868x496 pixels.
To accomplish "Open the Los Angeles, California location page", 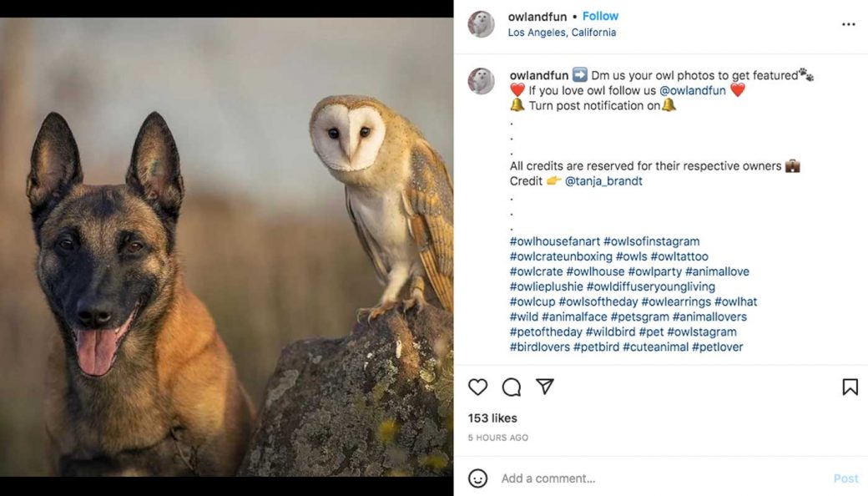I will pyautogui.click(x=562, y=32).
